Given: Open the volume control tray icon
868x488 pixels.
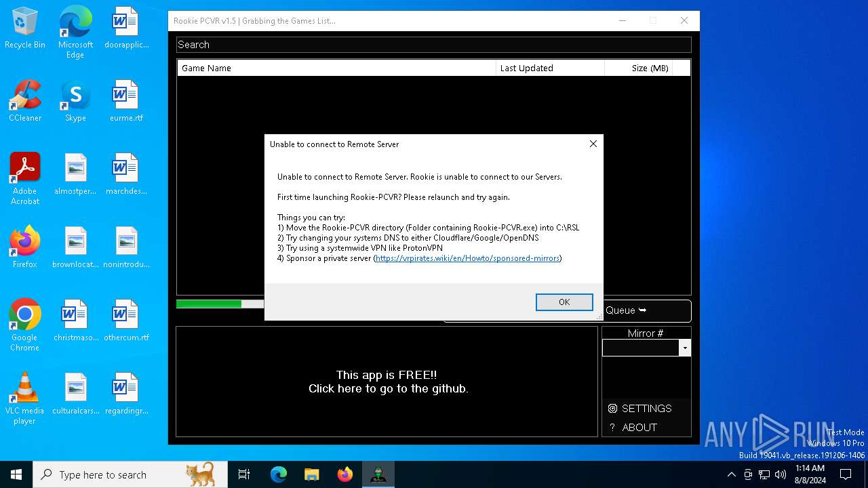Looking at the screenshot, I should coord(781,474).
